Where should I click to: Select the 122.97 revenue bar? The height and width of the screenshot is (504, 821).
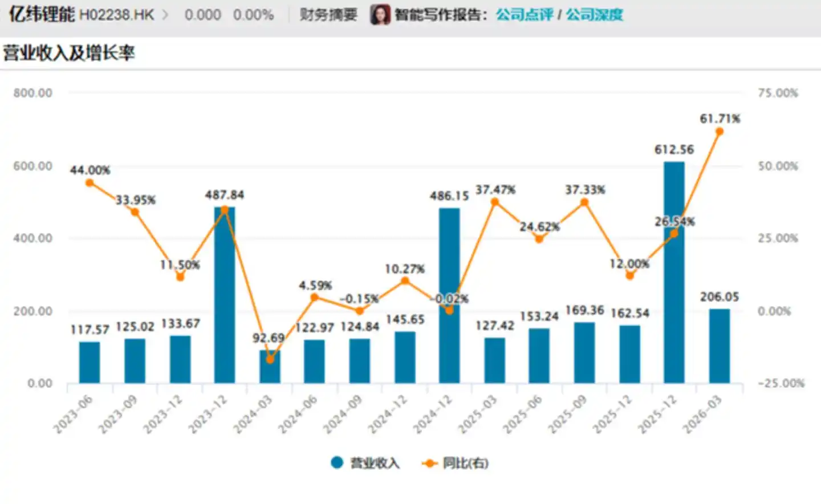[314, 361]
